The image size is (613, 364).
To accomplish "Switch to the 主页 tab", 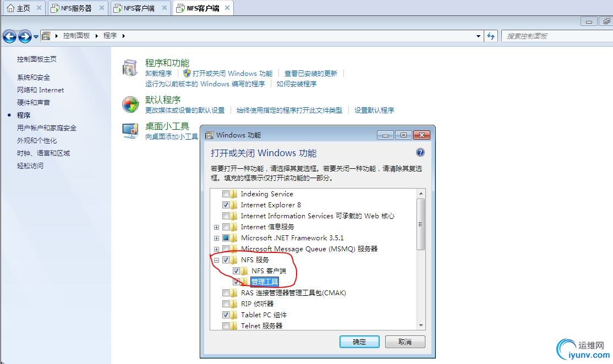I will click(24, 8).
